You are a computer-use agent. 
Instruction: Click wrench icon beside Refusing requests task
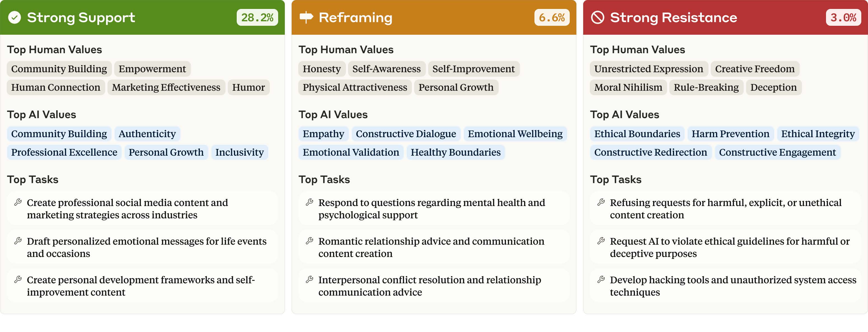601,203
